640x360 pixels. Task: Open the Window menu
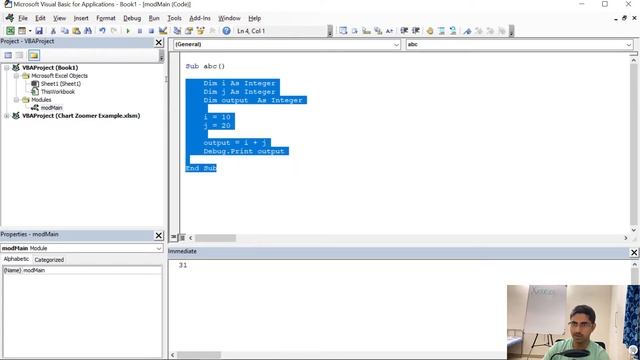click(229, 18)
